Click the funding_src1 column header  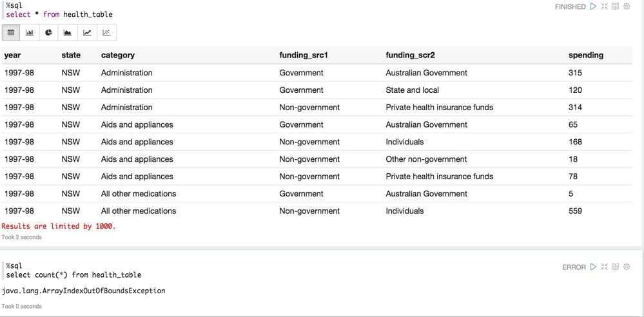click(x=304, y=55)
